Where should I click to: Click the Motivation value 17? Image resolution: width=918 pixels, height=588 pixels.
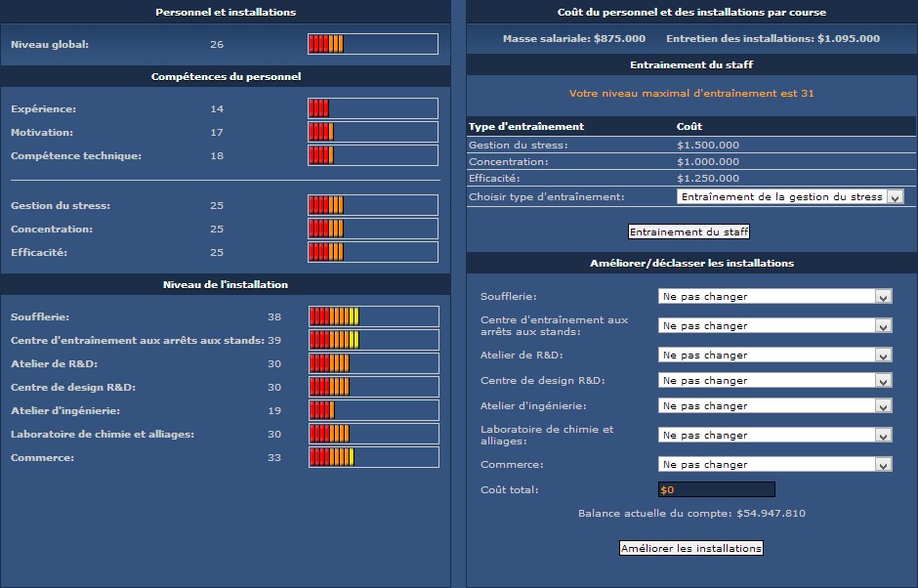tap(217, 133)
